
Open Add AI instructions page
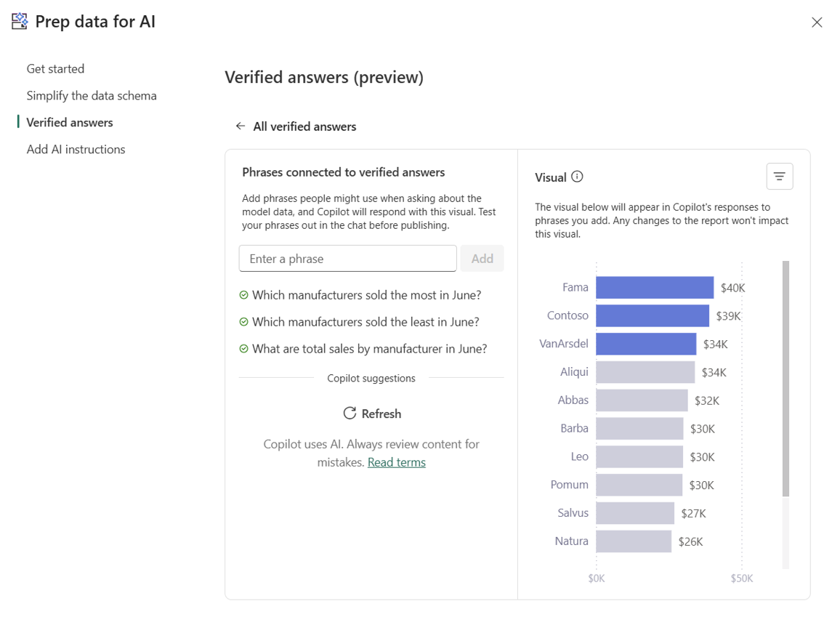pyautogui.click(x=76, y=150)
